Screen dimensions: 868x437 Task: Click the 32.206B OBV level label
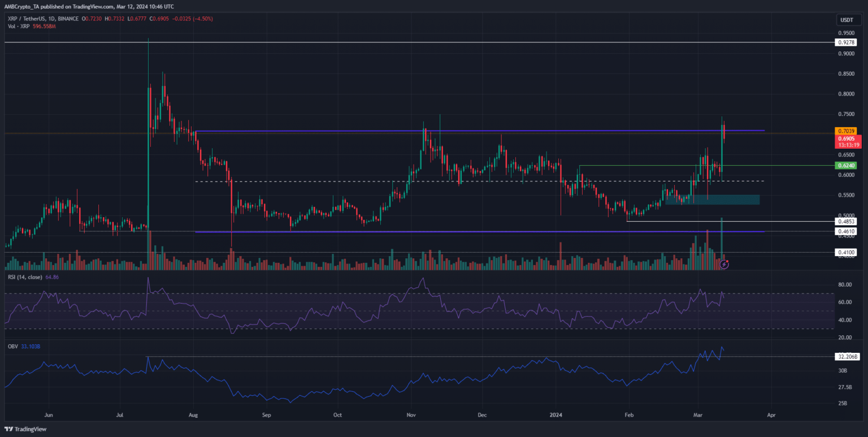(847, 357)
